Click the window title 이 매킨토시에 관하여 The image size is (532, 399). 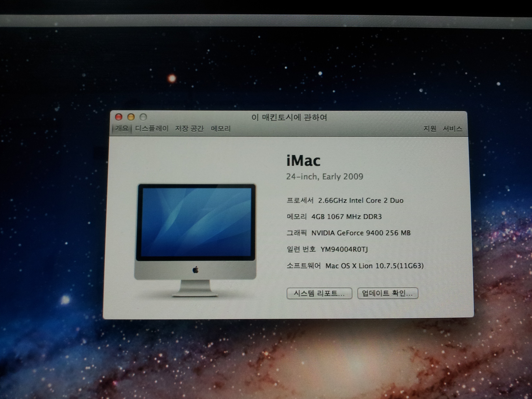[x=289, y=118]
